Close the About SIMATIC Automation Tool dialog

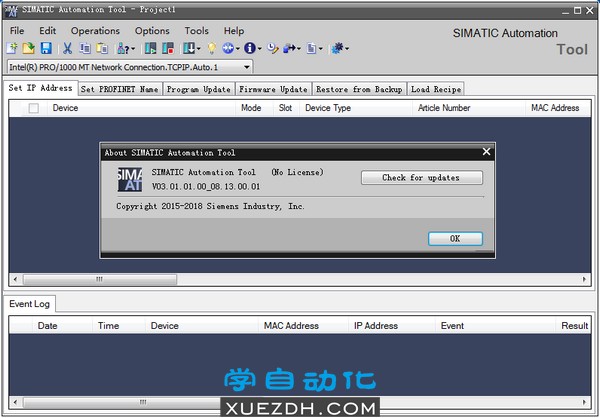[486, 152]
